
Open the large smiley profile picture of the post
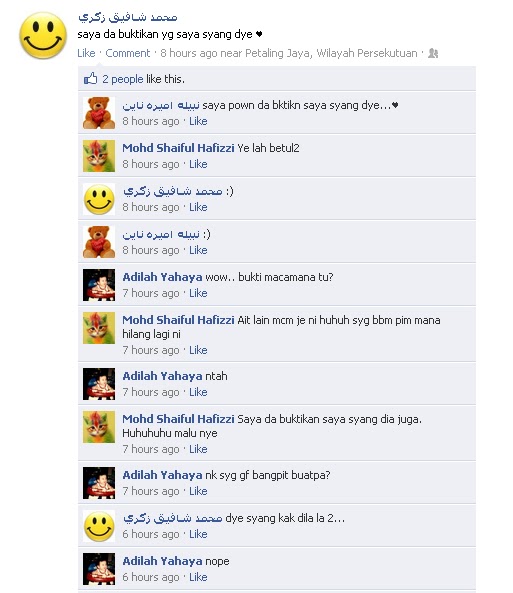click(x=43, y=36)
